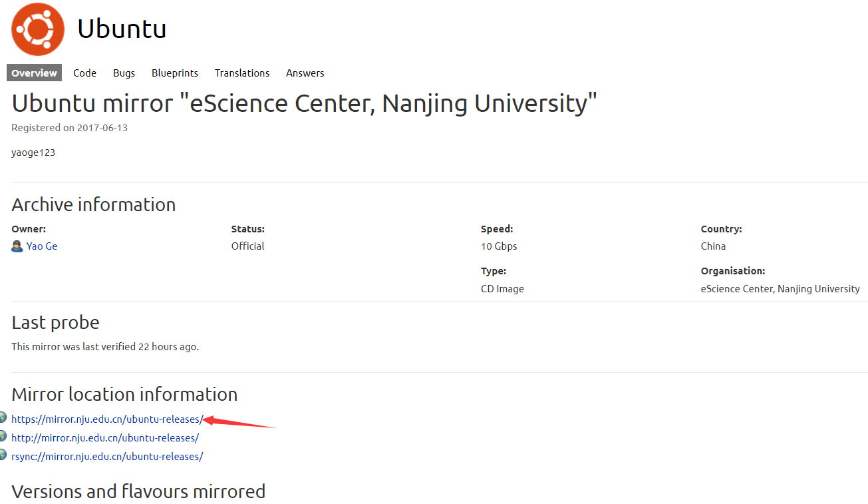868x504 pixels.
Task: Click the globe icon beside the rsync mirror link
Action: (3, 455)
